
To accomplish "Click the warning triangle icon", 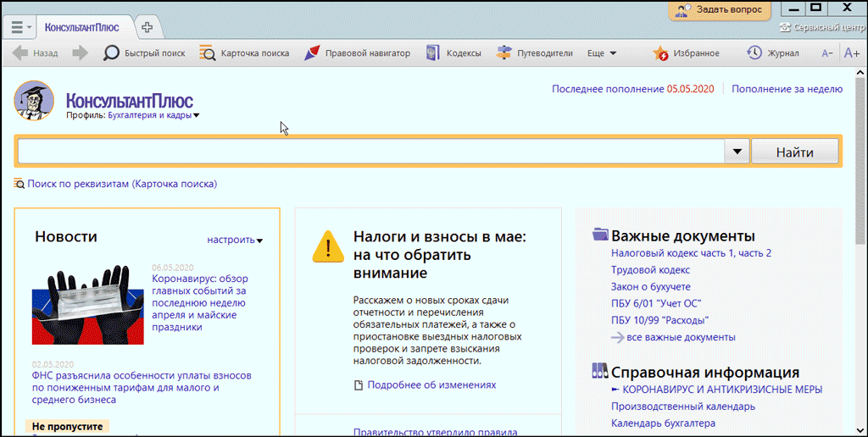I will pyautogui.click(x=328, y=246).
